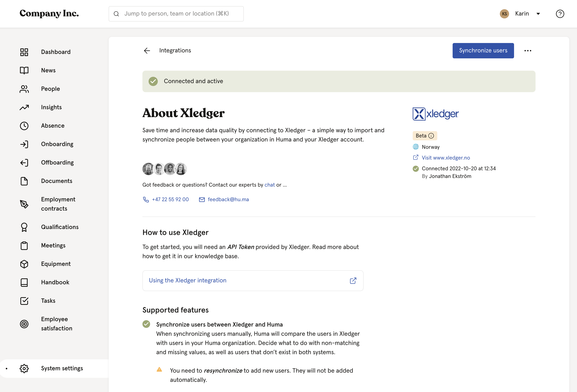577x392 pixels.
Task: Click the Karin username label
Action: pyautogui.click(x=522, y=14)
